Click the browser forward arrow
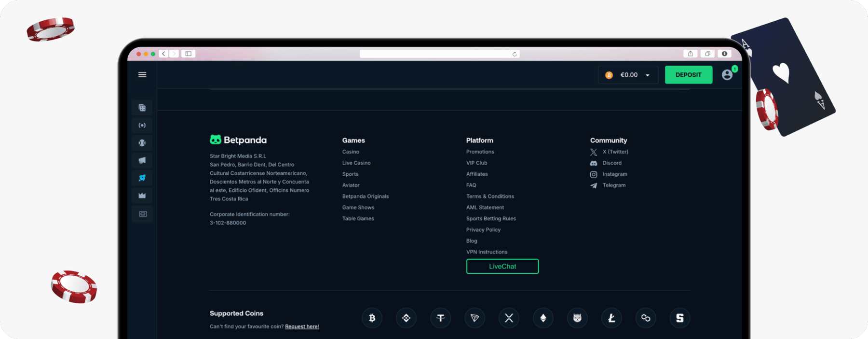868x339 pixels. coord(174,54)
